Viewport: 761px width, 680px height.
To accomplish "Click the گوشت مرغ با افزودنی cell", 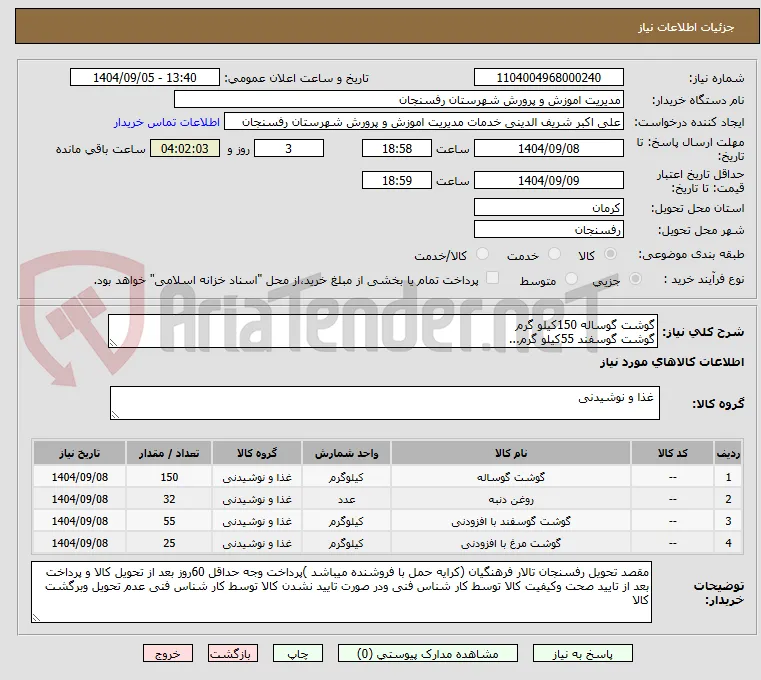I will pyautogui.click(x=511, y=544).
